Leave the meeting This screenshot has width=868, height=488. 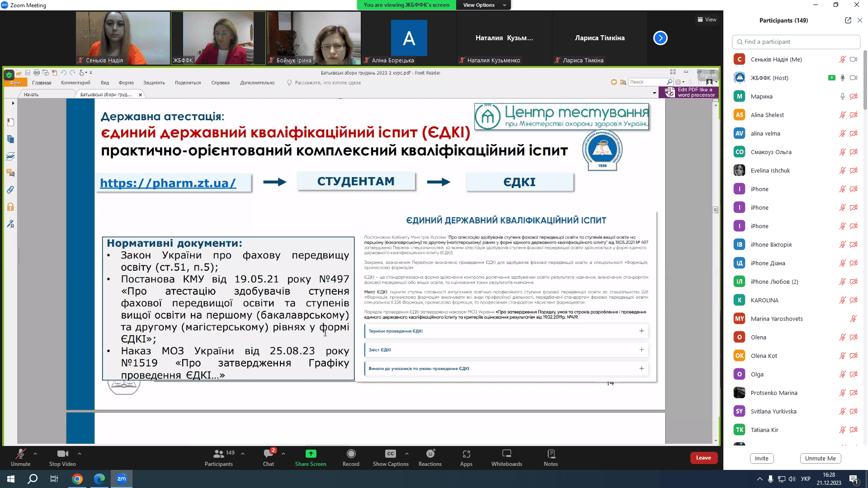tap(703, 458)
